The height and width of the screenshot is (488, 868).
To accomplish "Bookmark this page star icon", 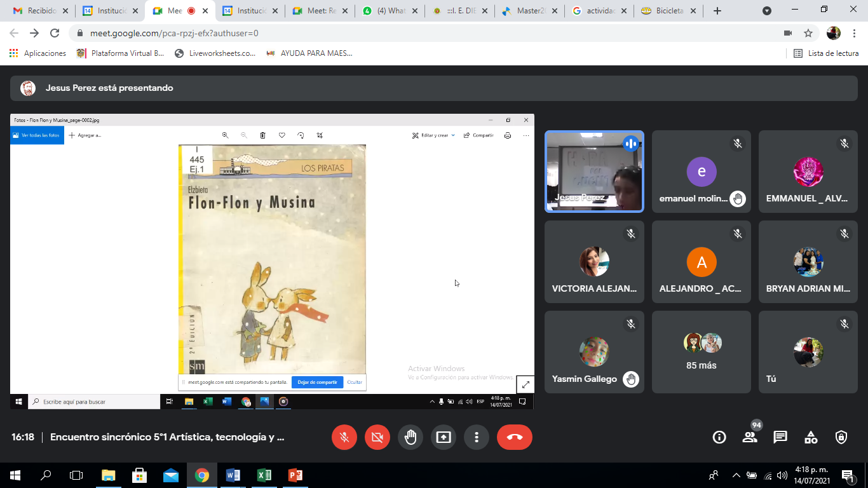I will point(808,33).
